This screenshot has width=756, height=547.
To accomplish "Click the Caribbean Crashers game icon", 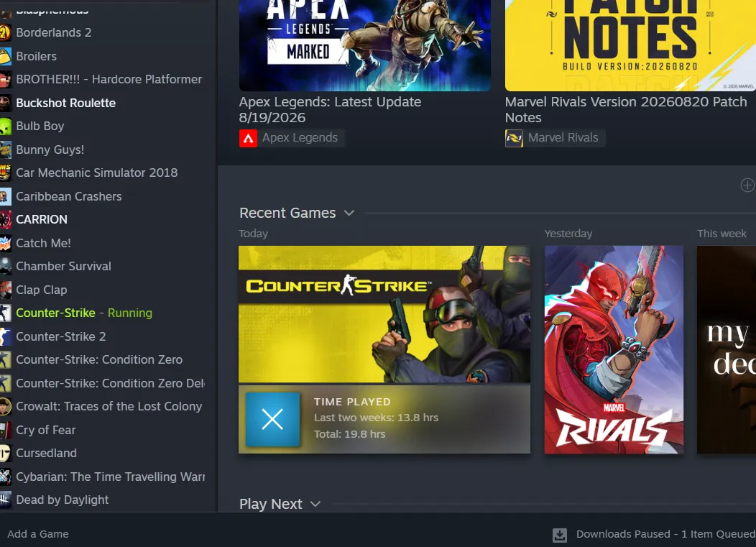I will (x=5, y=197).
